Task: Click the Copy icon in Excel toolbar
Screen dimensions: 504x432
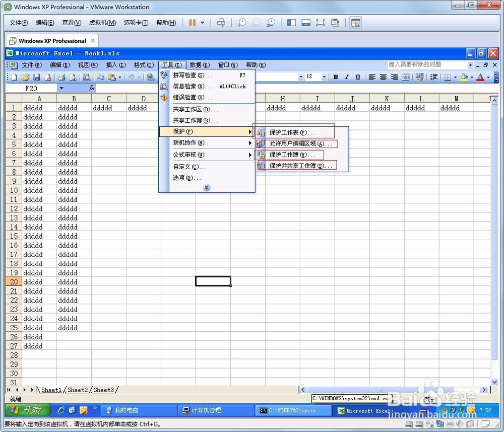Action: (101, 77)
